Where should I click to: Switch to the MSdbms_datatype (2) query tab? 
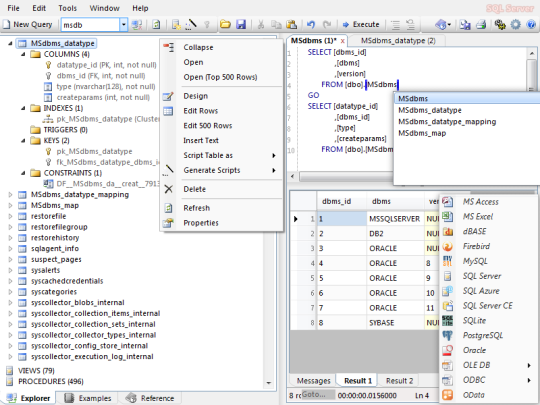(398, 41)
